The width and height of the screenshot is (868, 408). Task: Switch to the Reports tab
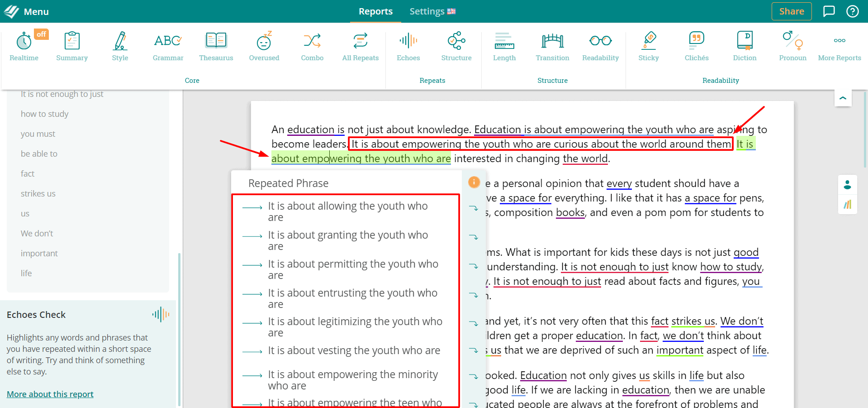pos(375,11)
